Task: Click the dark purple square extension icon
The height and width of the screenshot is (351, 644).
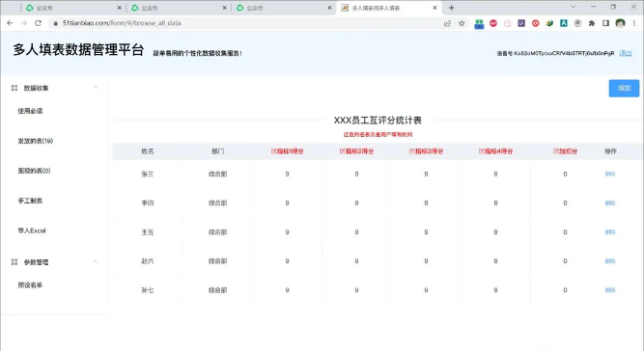Action: (521, 23)
